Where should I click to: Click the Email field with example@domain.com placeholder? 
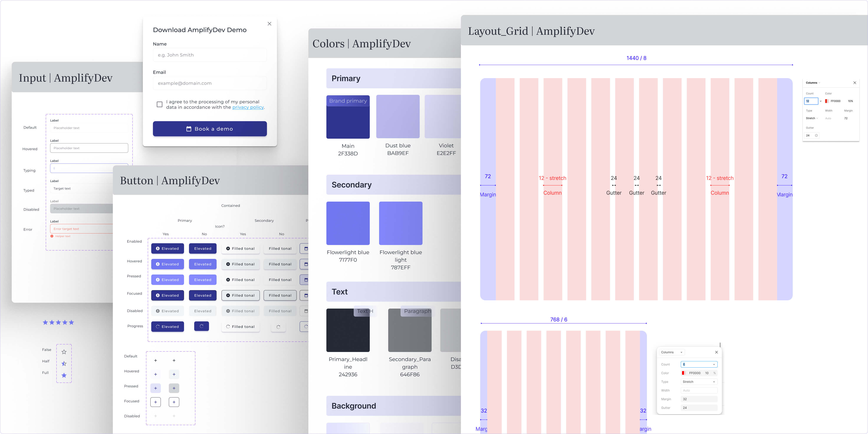[210, 83]
